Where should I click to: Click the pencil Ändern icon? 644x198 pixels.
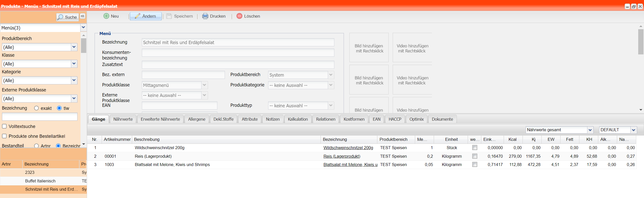coord(137,16)
